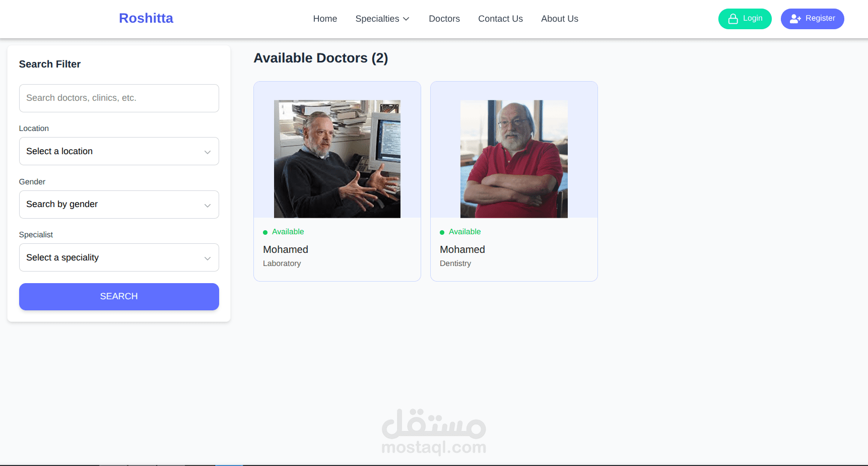Click the Roshitta logo
The width and height of the screenshot is (868, 466).
coord(146,18)
